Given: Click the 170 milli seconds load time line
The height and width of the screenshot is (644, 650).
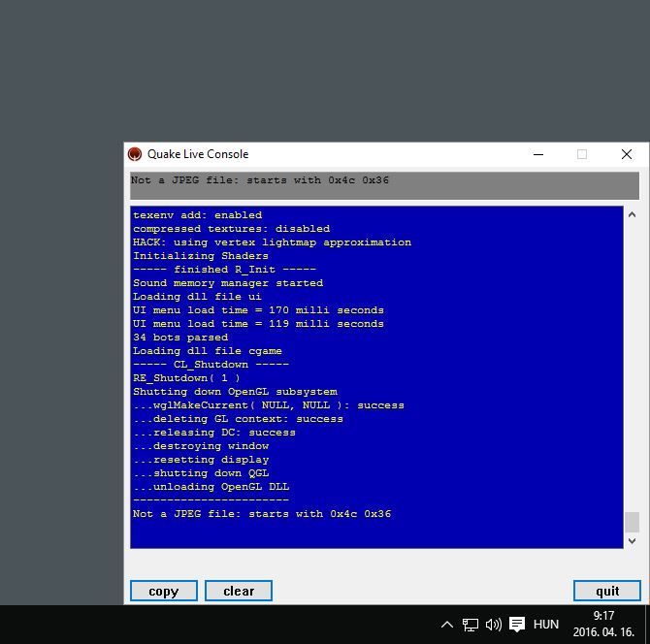Looking at the screenshot, I should pos(258,310).
